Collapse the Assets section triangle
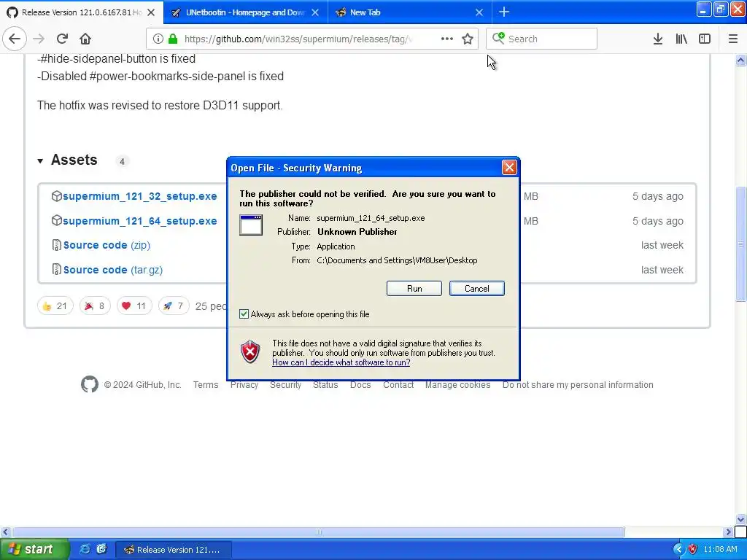The width and height of the screenshot is (747, 560). coord(41,161)
